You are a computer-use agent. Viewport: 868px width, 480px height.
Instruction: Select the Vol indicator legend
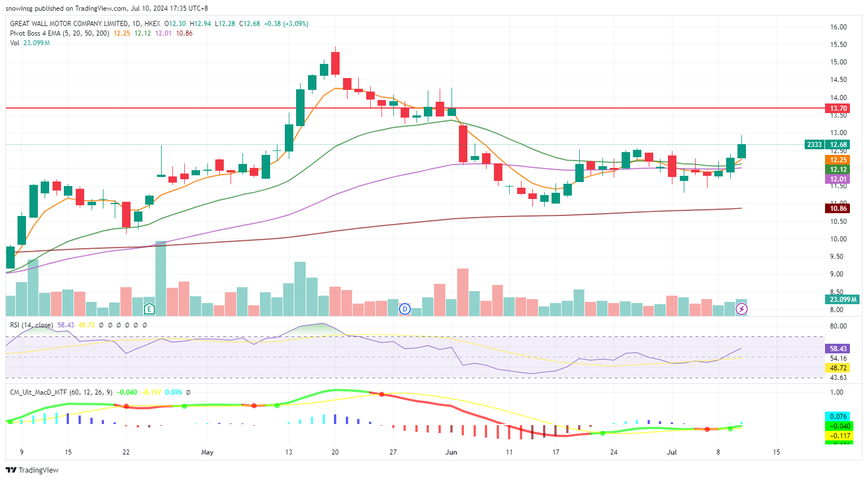point(15,43)
